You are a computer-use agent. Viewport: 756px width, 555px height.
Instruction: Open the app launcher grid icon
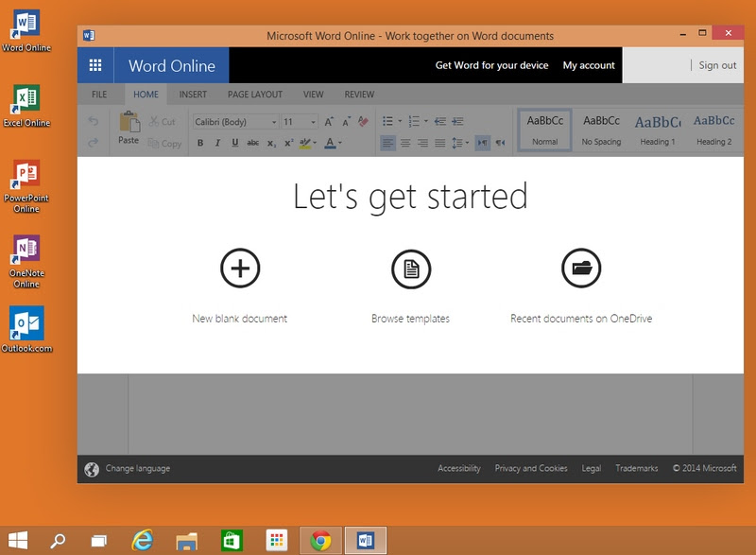tap(95, 65)
